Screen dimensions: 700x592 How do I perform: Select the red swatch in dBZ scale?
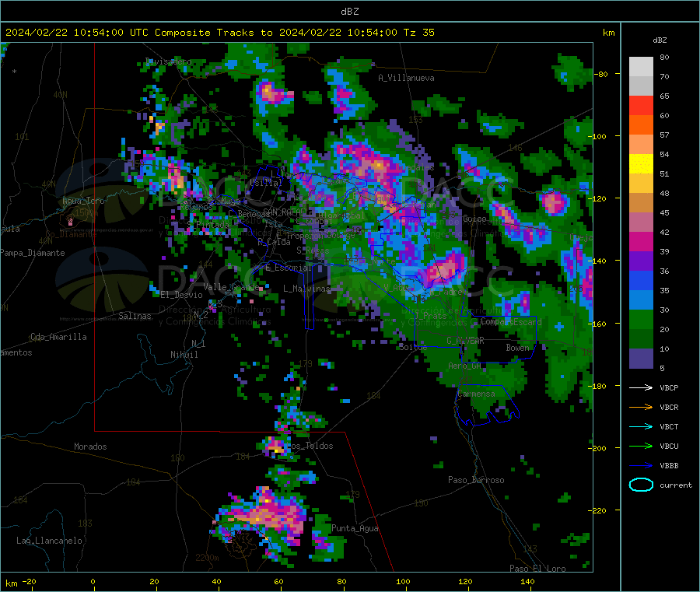point(641,105)
